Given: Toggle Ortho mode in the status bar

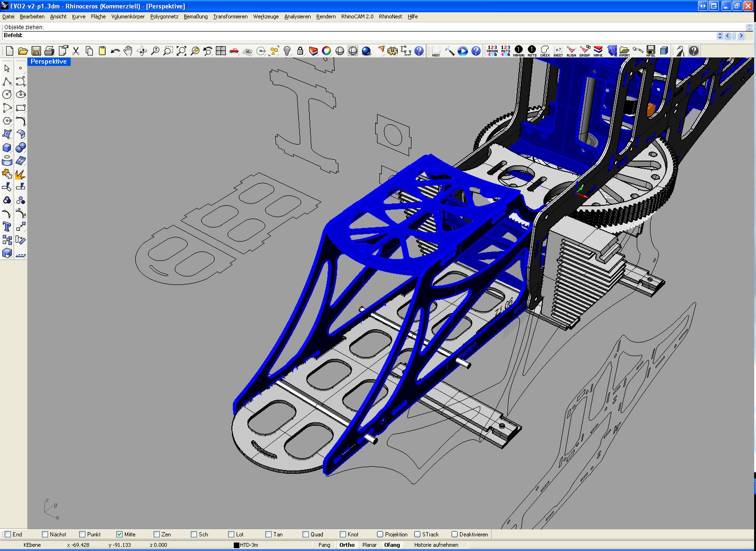Looking at the screenshot, I should point(347,545).
